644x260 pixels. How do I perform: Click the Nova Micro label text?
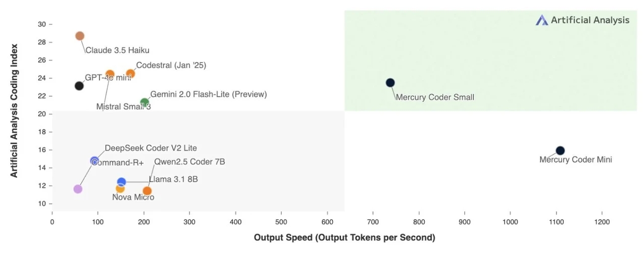point(133,197)
